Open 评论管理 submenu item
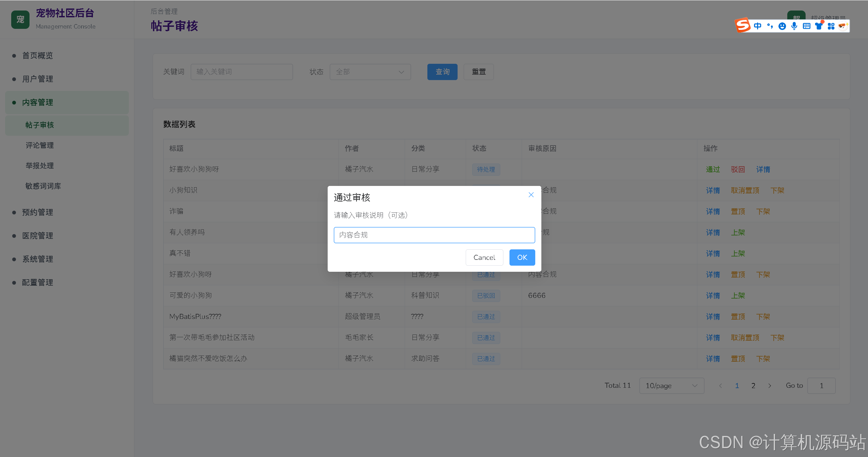Viewport: 868px width, 457px height. (x=67, y=146)
